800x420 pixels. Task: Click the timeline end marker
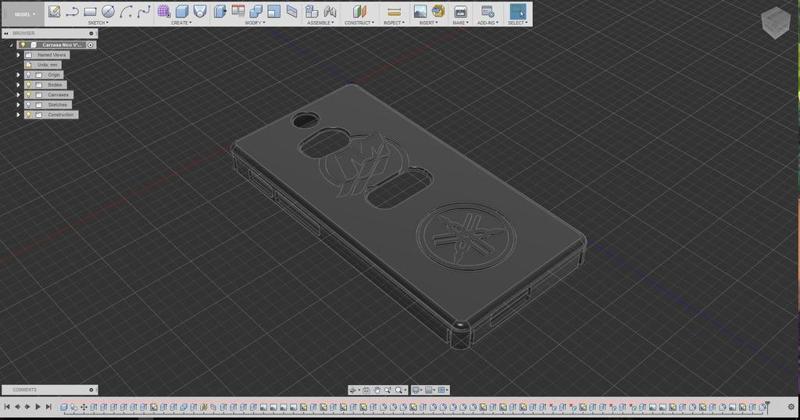(767, 406)
